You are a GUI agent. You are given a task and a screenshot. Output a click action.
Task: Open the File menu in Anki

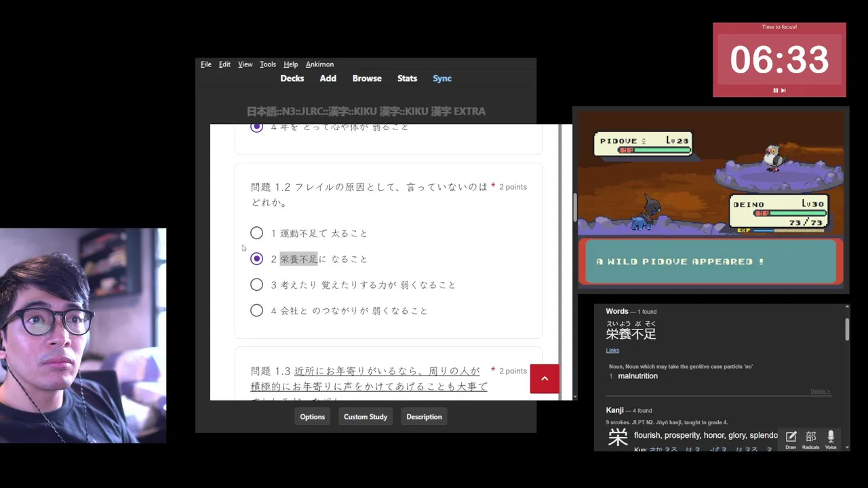206,64
